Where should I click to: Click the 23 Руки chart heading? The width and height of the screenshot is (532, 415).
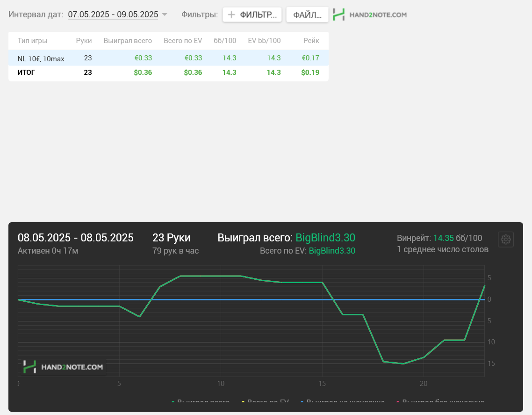(172, 238)
